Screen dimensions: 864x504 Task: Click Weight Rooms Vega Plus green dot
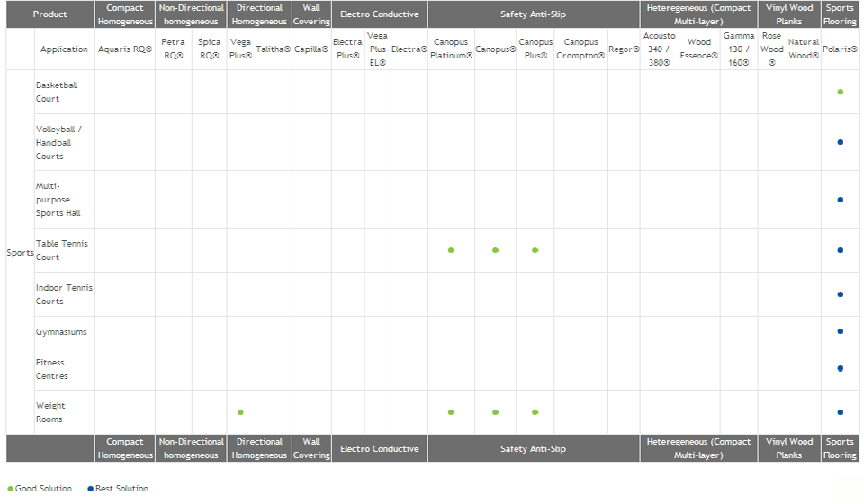click(240, 412)
